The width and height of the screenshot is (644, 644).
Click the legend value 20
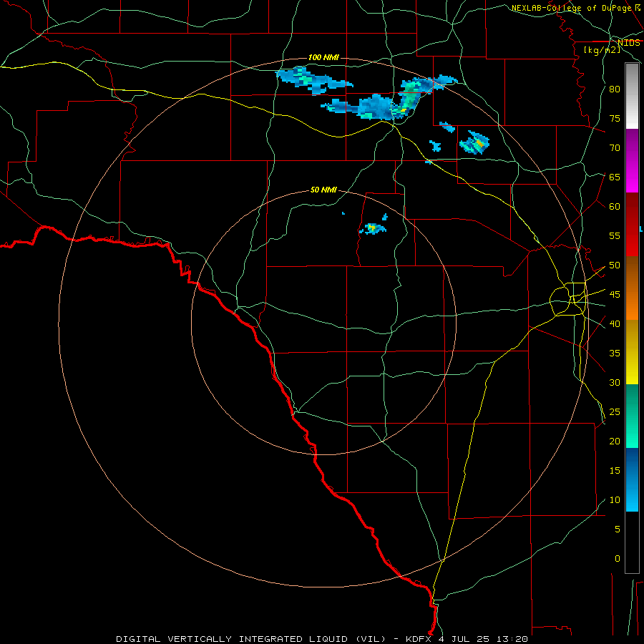click(x=615, y=441)
